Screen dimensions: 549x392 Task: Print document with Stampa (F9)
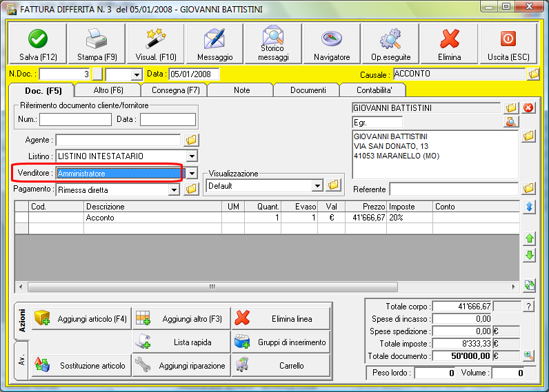(x=96, y=44)
